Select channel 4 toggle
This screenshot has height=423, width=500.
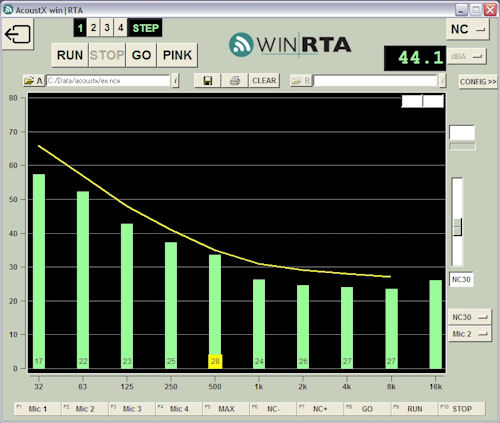120,28
